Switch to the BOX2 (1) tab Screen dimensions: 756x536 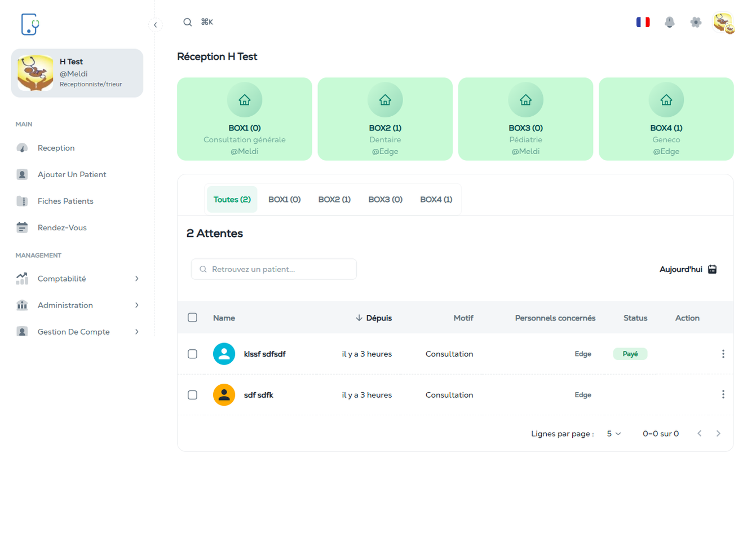334,200
